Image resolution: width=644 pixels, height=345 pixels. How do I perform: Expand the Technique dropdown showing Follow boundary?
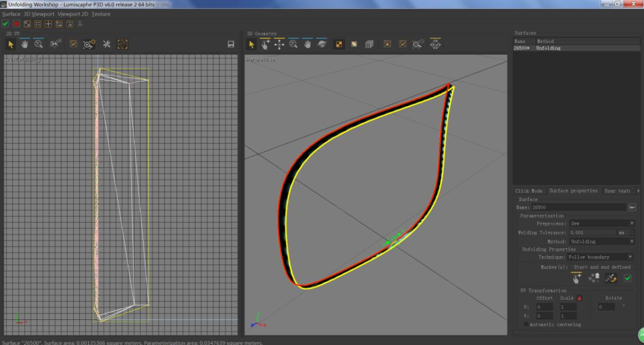tap(600, 257)
